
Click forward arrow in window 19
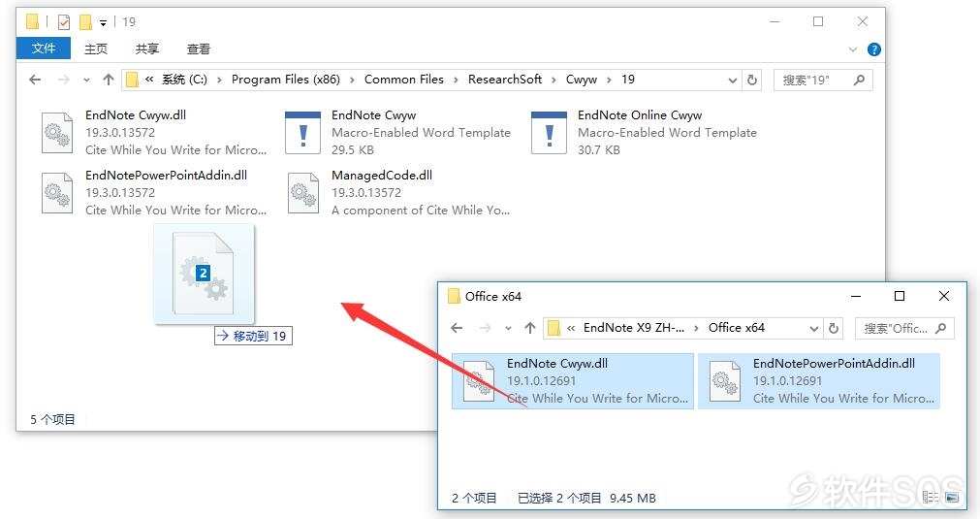pos(64,80)
